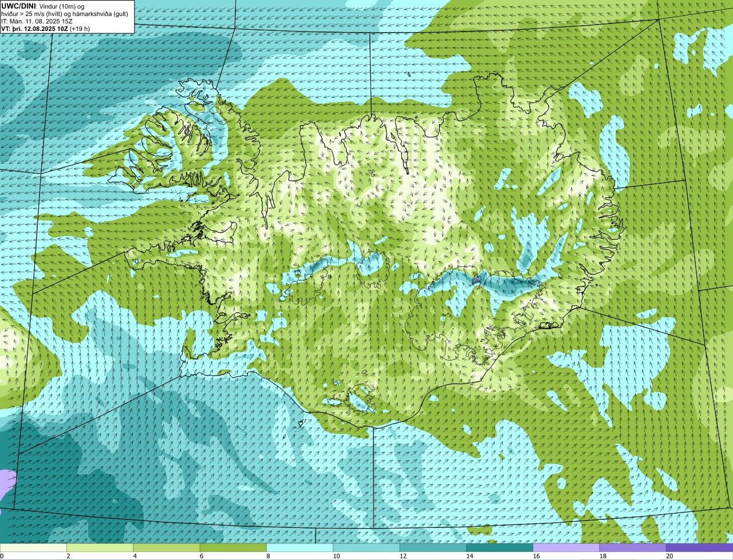Click the legend label '2'
Viewport: 733px width, 560px height.
tap(68, 556)
